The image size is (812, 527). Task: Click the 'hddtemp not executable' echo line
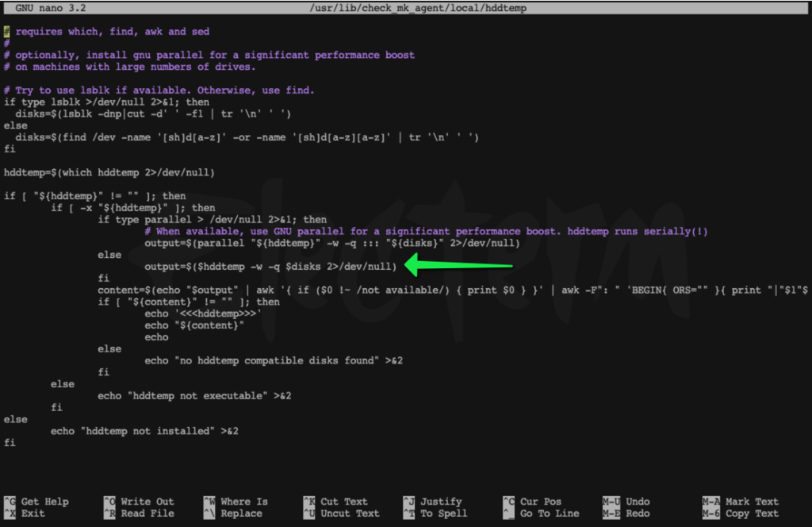point(194,396)
